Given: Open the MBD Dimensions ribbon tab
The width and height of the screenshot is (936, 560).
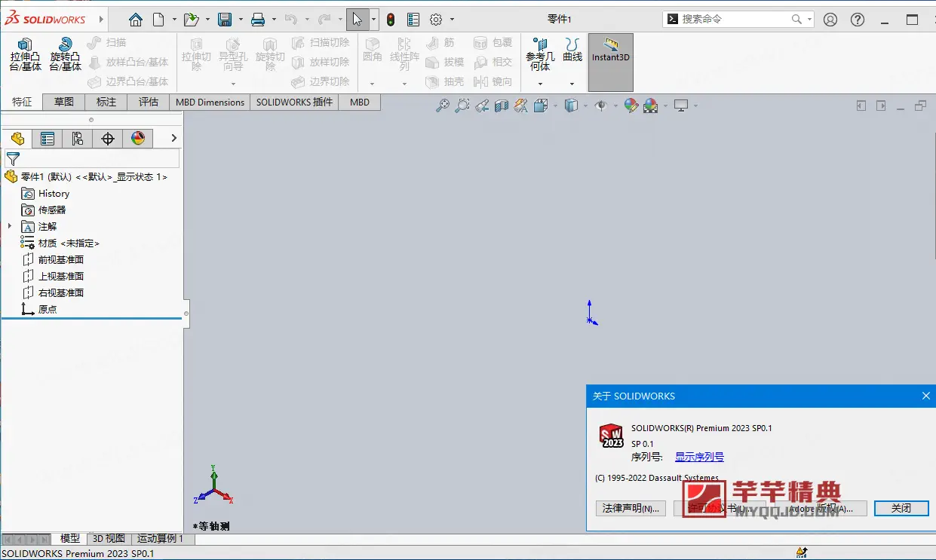Looking at the screenshot, I should point(210,102).
